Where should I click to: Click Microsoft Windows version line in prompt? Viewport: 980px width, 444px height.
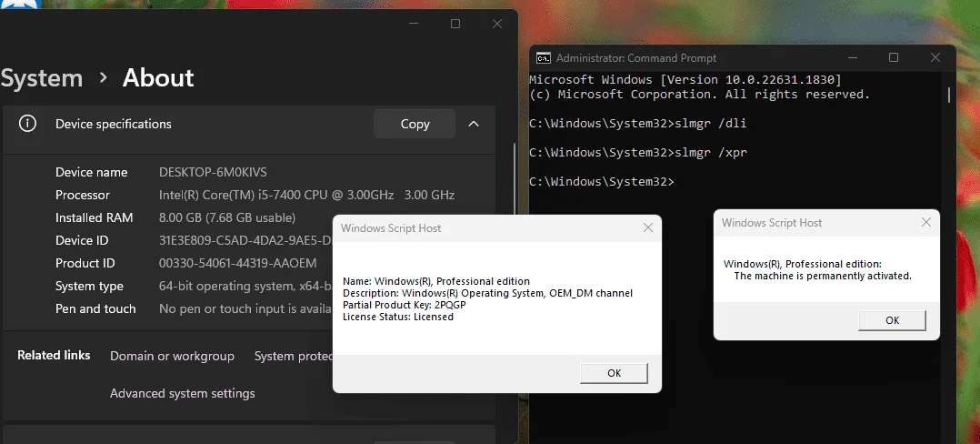[x=685, y=80]
